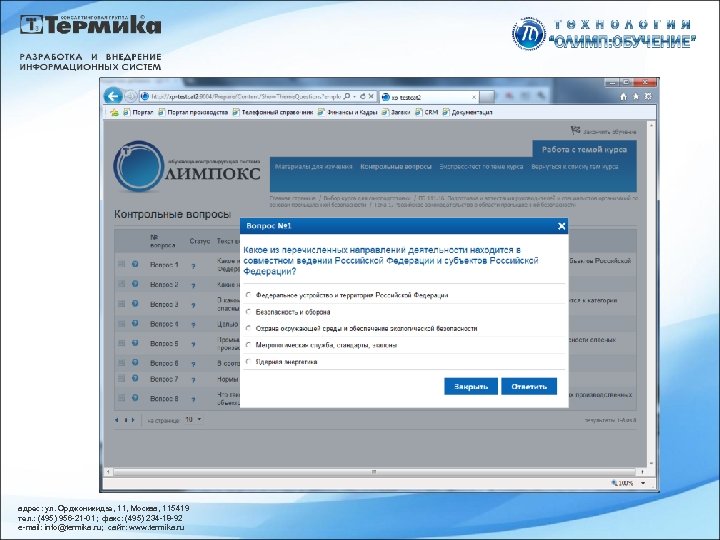Viewport: 720px width, 540px height.
Task: Open the Материалы для изучения tab
Action: (314, 167)
